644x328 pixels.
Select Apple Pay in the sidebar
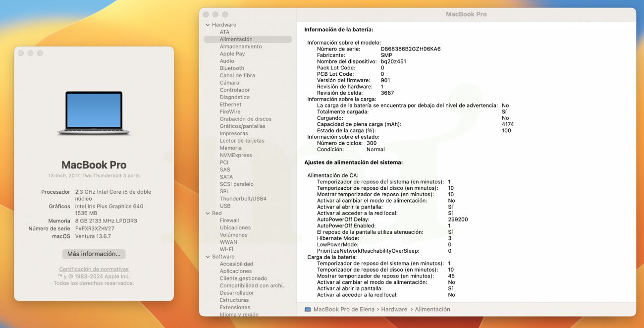click(232, 54)
